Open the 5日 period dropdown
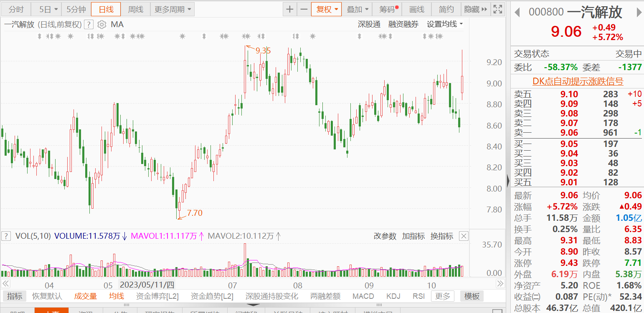644x313 pixels. (x=46, y=9)
